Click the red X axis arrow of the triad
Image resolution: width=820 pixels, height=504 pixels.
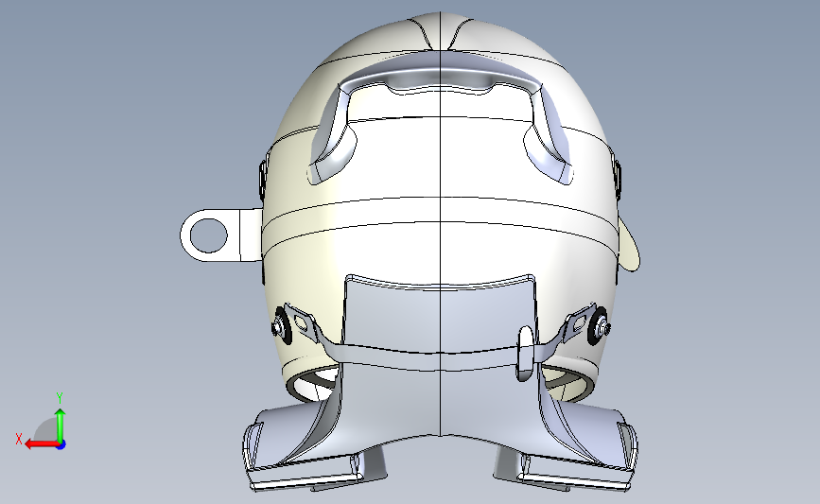coord(42,444)
